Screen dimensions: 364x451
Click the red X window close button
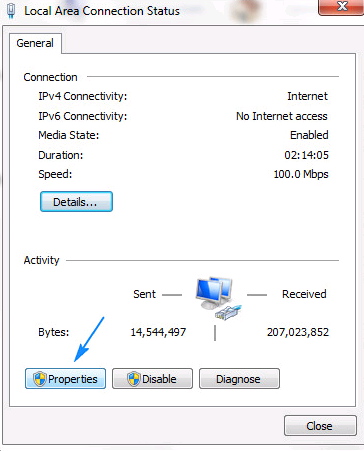point(341,7)
